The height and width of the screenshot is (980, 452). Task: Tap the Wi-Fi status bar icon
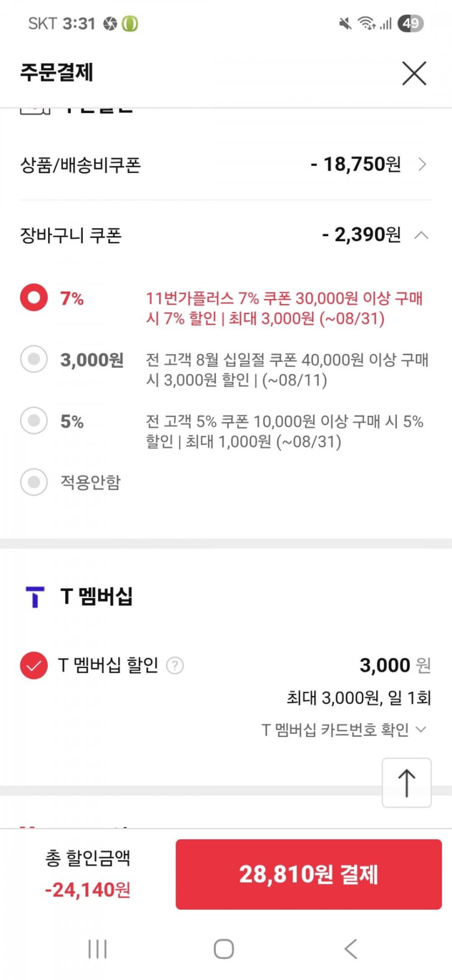tap(366, 23)
